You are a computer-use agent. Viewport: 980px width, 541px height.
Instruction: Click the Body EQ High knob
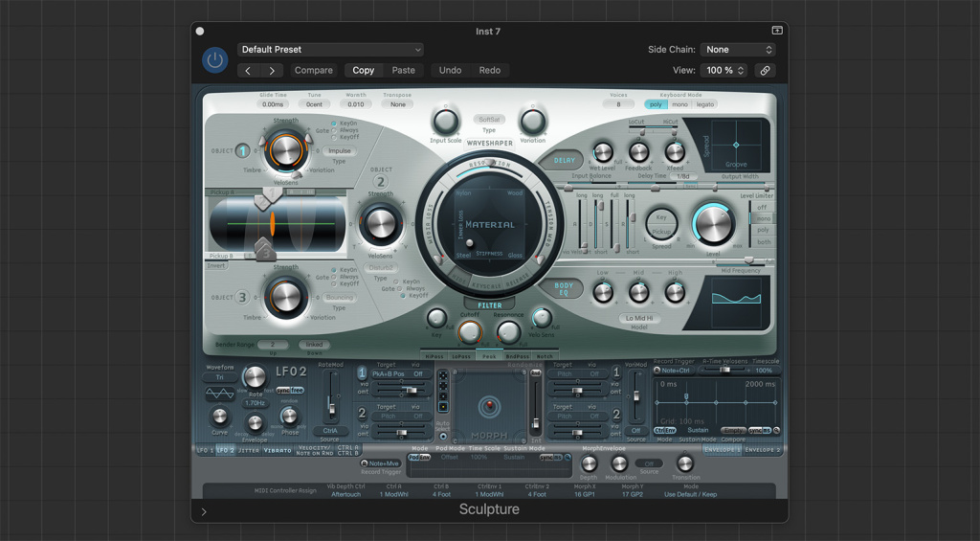pos(675,292)
